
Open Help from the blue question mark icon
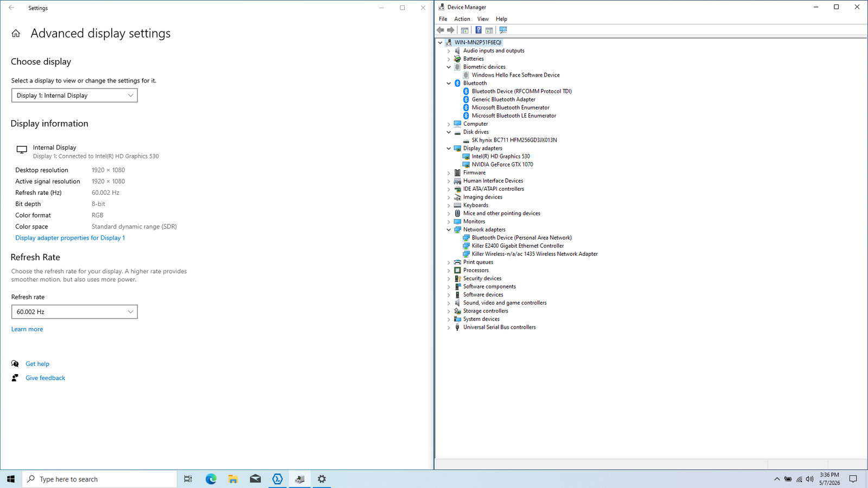(478, 30)
